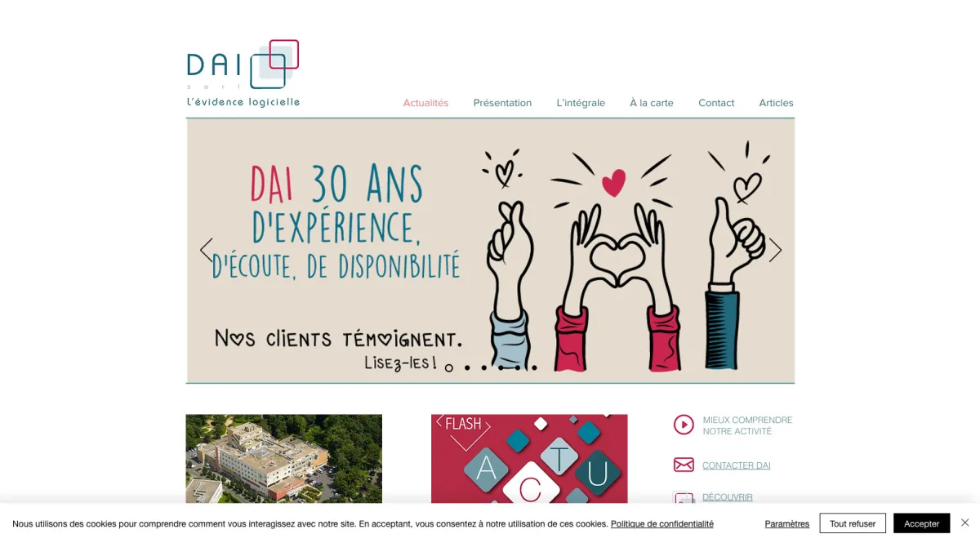Accept cookies with Accepter button

pyautogui.click(x=921, y=523)
